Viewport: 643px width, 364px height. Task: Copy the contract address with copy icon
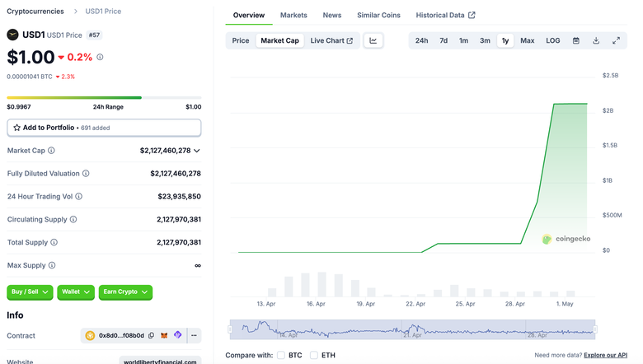tap(152, 335)
